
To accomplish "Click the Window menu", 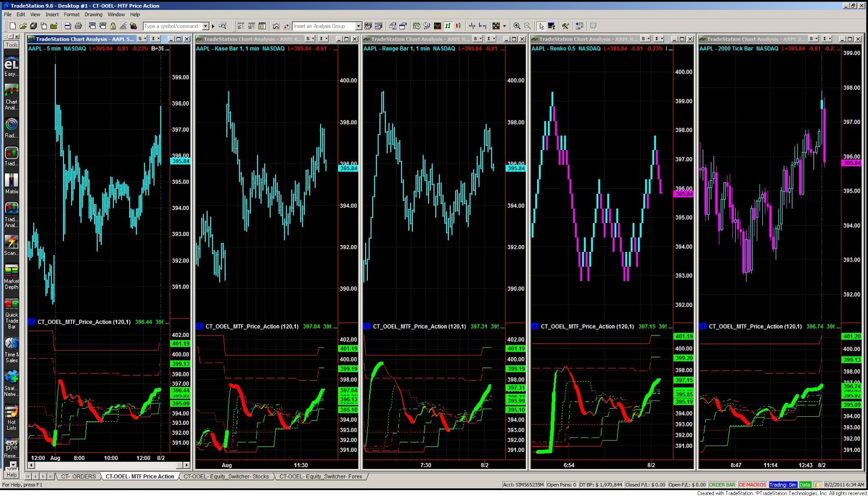I will point(116,15).
